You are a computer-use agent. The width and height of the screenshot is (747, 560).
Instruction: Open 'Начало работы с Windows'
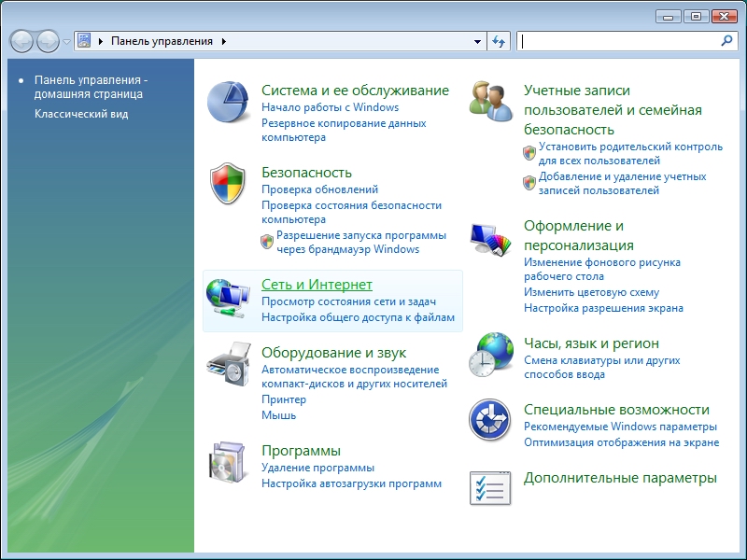tap(331, 107)
